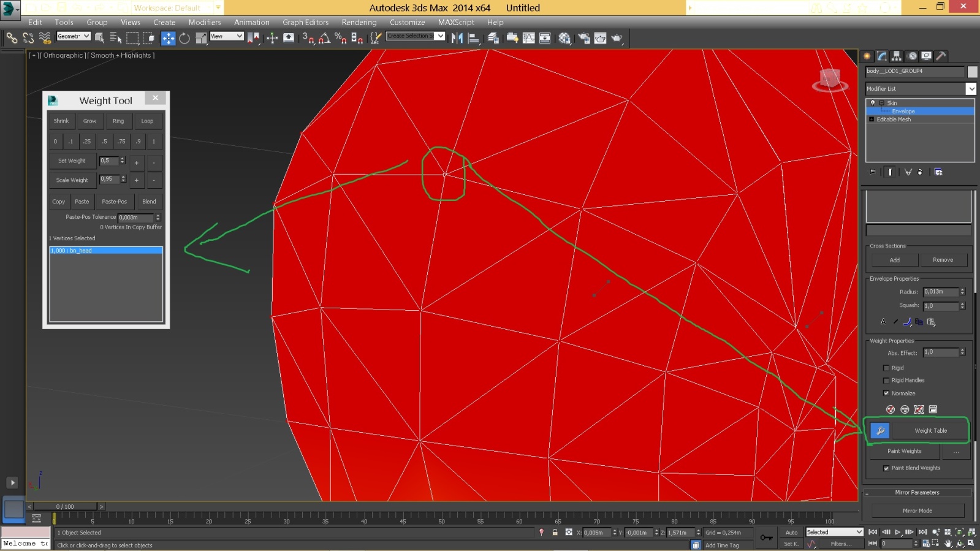Toggle the 3D Snaps button
This screenshot has height=551, width=980.
tap(308, 38)
